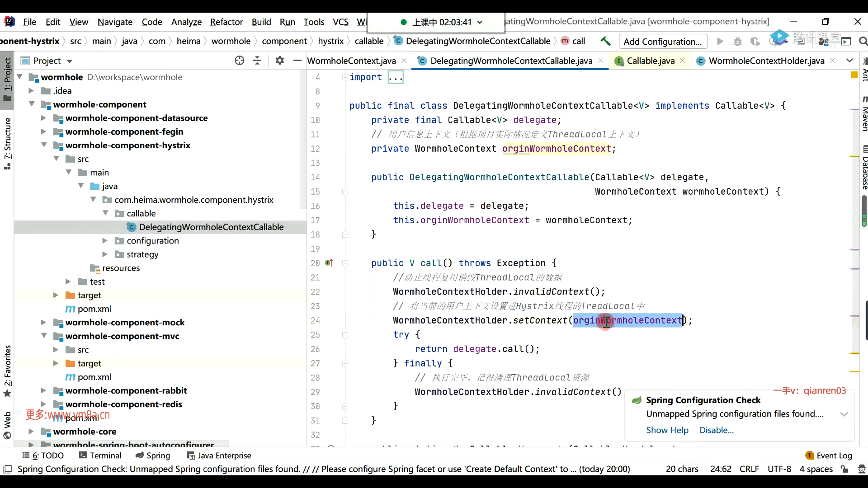
Task: Click the override gutter icon at line 20
Action: click(x=329, y=263)
